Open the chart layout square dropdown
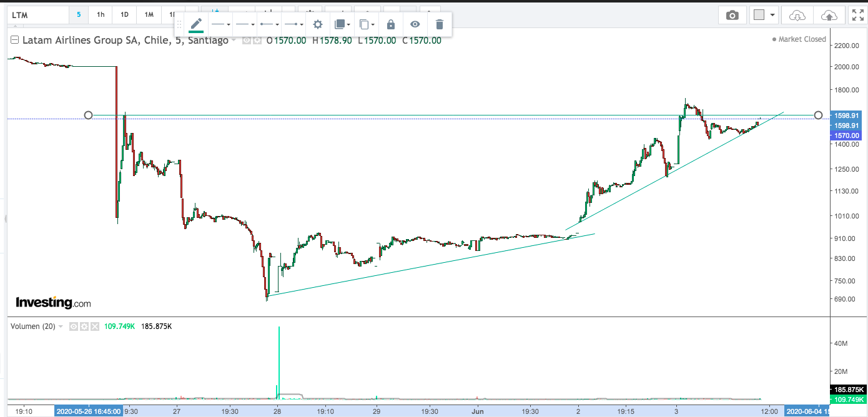The height and width of the screenshot is (417, 868). [x=764, y=15]
